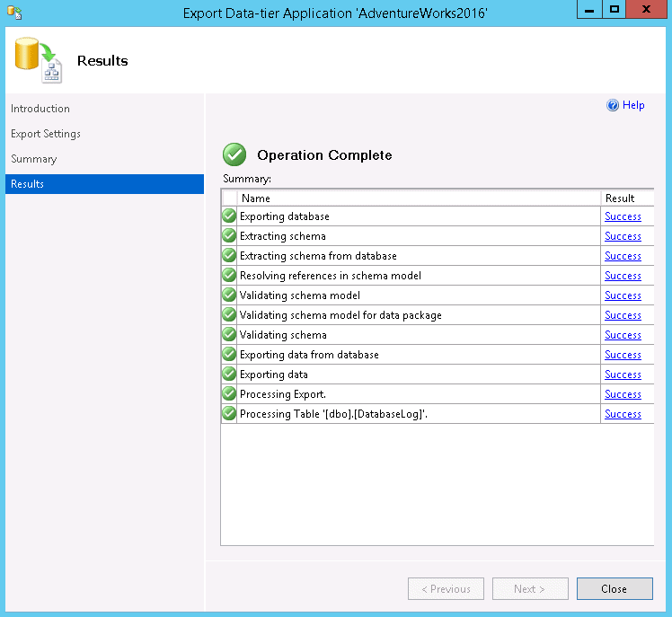Open Success link for Resolving references in schema model
This screenshot has width=672, height=617.
coord(623,276)
